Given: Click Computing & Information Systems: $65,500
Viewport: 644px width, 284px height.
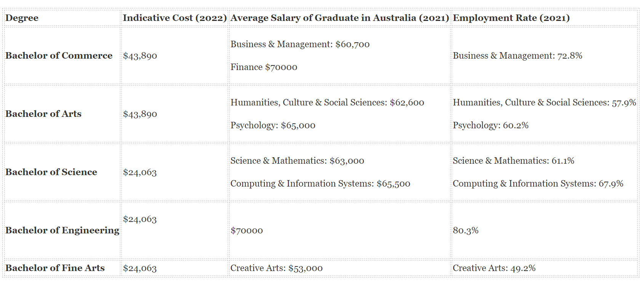Looking at the screenshot, I should click(320, 183).
